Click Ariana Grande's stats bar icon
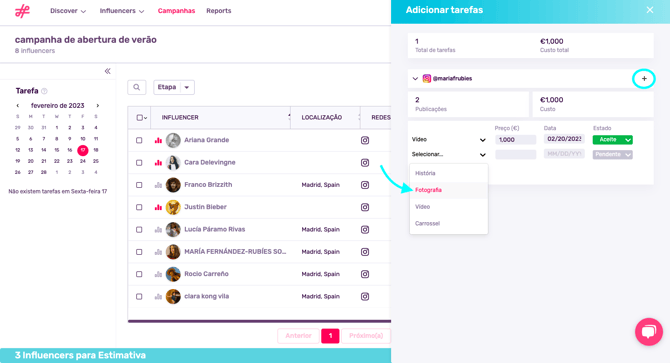The width and height of the screenshot is (670, 363). (158, 140)
